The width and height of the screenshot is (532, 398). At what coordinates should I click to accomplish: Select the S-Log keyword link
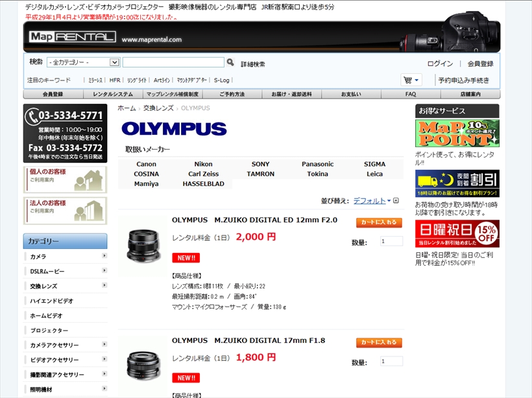221,80
